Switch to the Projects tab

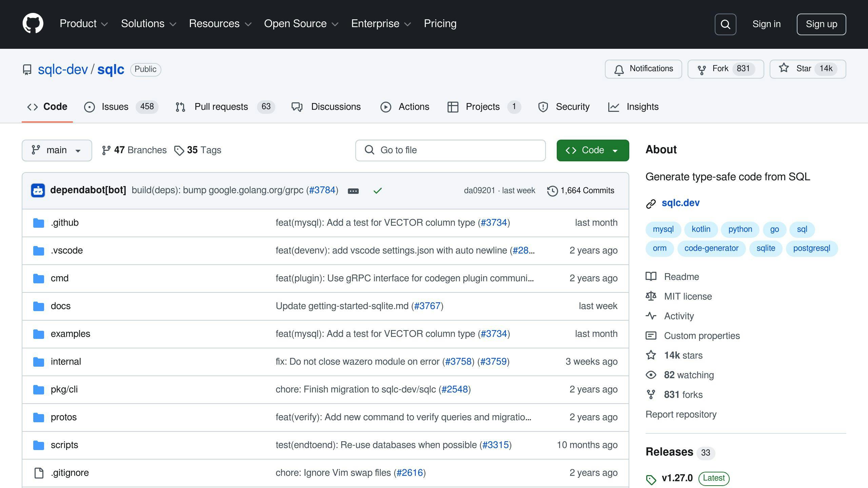point(484,107)
